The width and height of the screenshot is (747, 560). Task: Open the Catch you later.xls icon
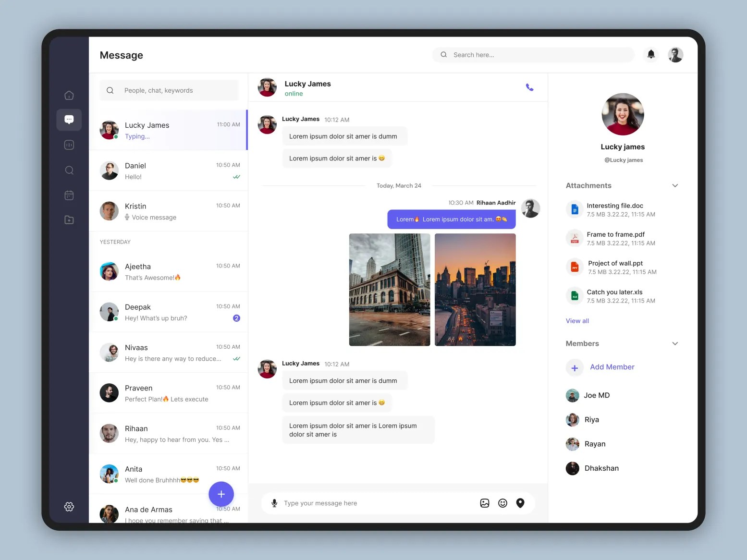tap(575, 296)
